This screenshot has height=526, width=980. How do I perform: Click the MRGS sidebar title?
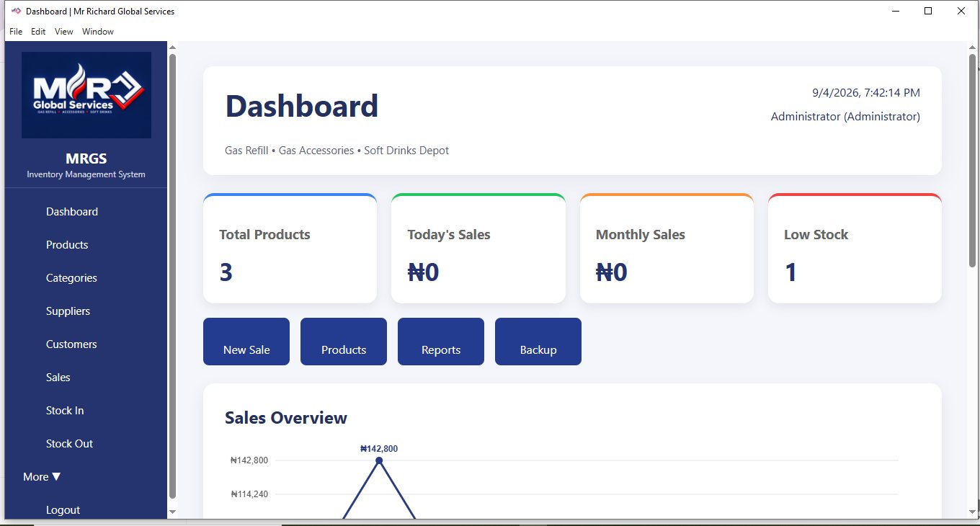(86, 159)
